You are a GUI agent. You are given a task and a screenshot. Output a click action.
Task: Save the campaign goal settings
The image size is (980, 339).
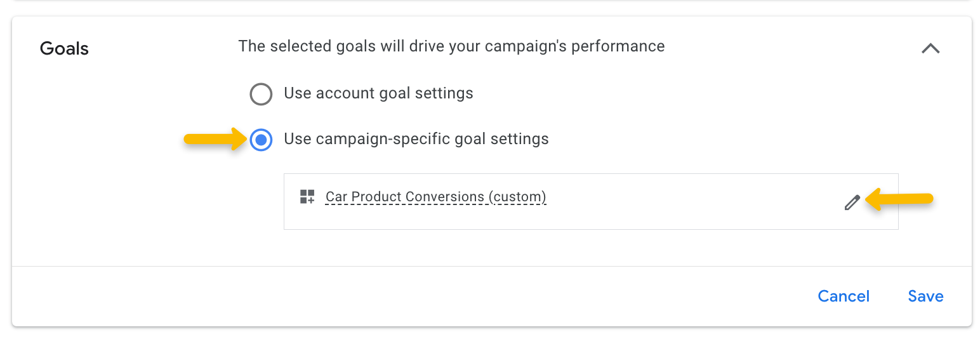coord(925,296)
